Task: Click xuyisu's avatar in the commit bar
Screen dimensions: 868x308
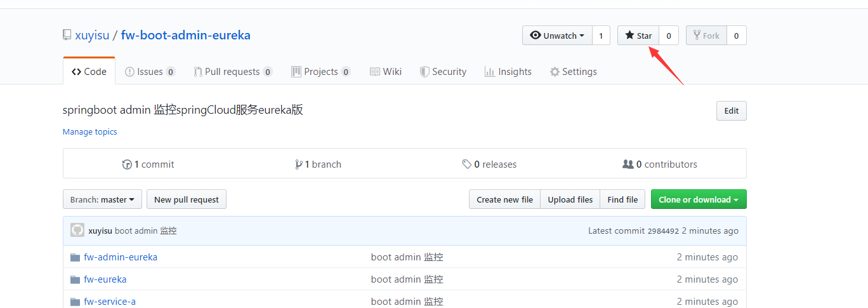Action: pos(77,231)
